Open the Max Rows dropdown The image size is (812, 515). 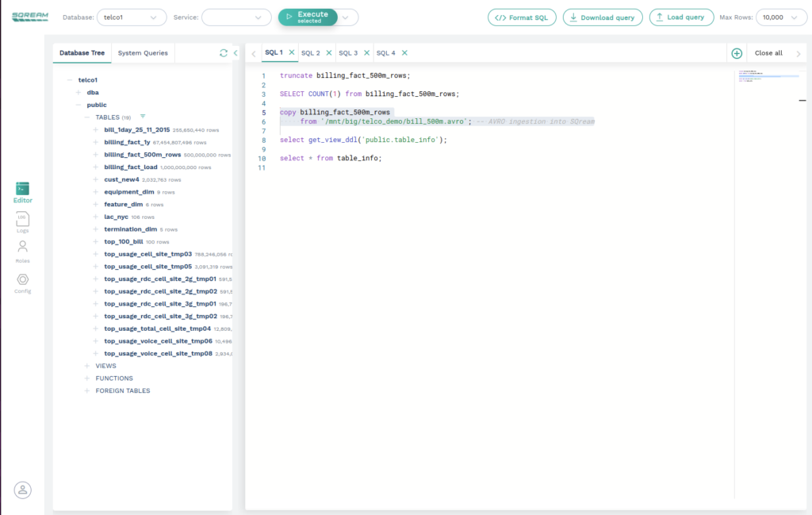pos(780,16)
